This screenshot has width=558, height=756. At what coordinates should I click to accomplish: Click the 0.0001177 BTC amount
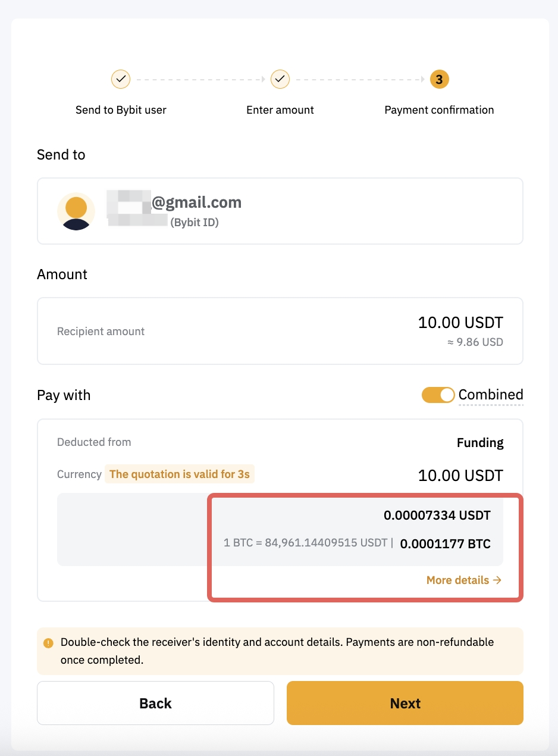point(445,543)
